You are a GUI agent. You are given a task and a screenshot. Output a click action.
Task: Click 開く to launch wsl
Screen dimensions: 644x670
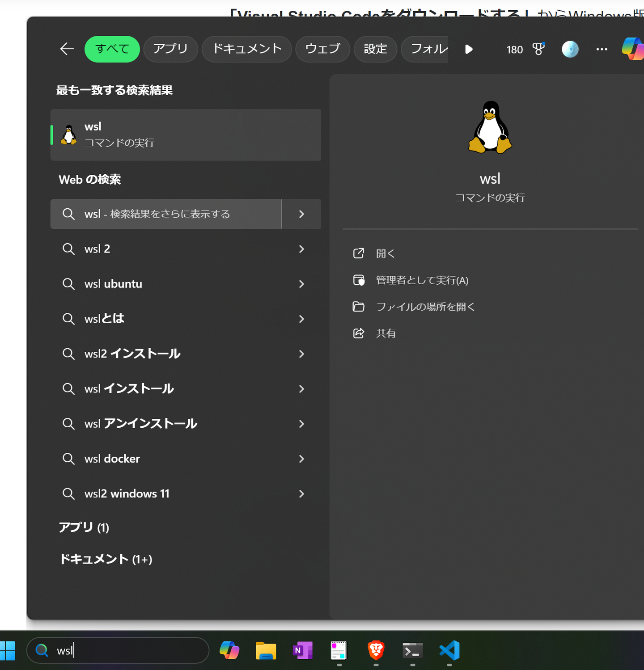[386, 253]
